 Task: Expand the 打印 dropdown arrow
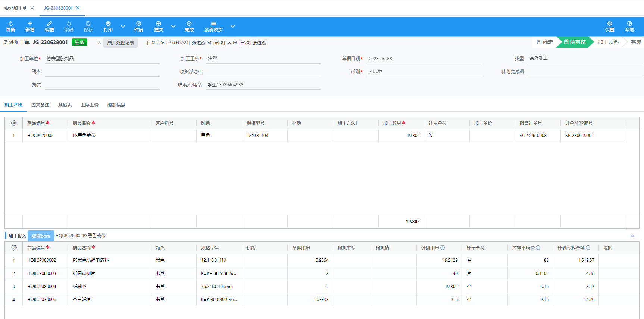[x=123, y=27]
